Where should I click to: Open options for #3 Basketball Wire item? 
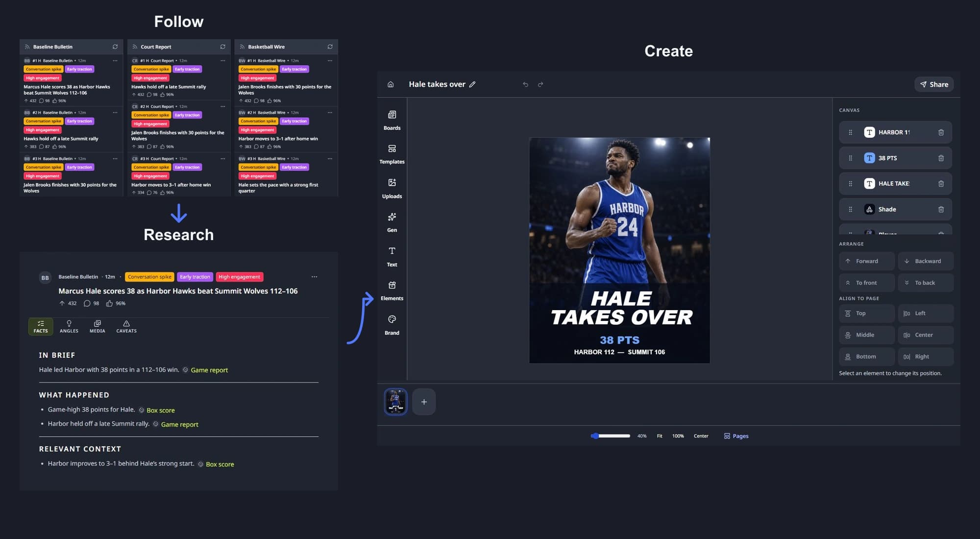(x=330, y=159)
